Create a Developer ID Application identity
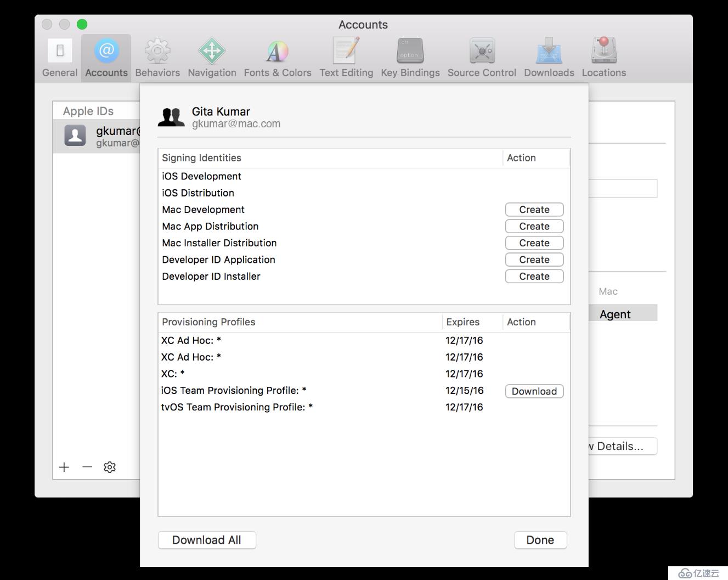This screenshot has width=728, height=580. tap(534, 260)
